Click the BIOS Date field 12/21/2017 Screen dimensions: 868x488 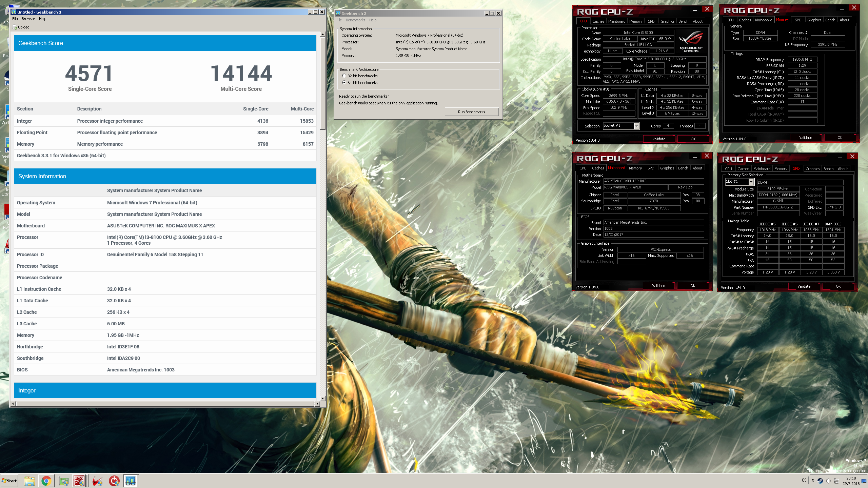tap(653, 235)
